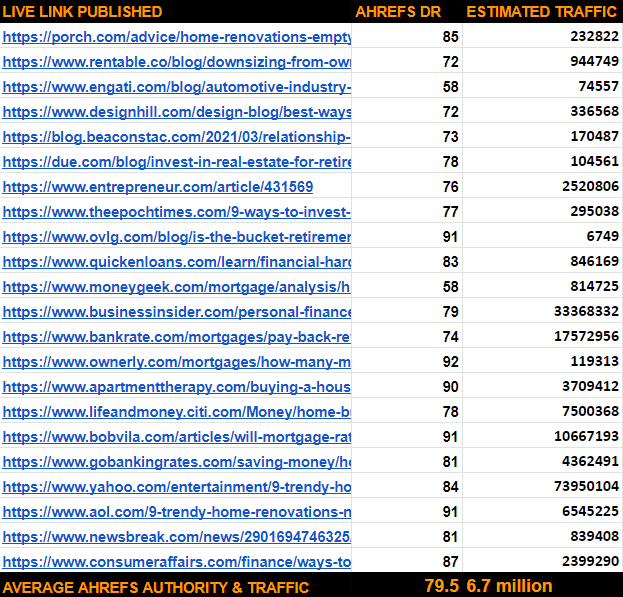The width and height of the screenshot is (623, 597).
Task: Open the businessinsider.com personal-finance link
Action: click(177, 312)
